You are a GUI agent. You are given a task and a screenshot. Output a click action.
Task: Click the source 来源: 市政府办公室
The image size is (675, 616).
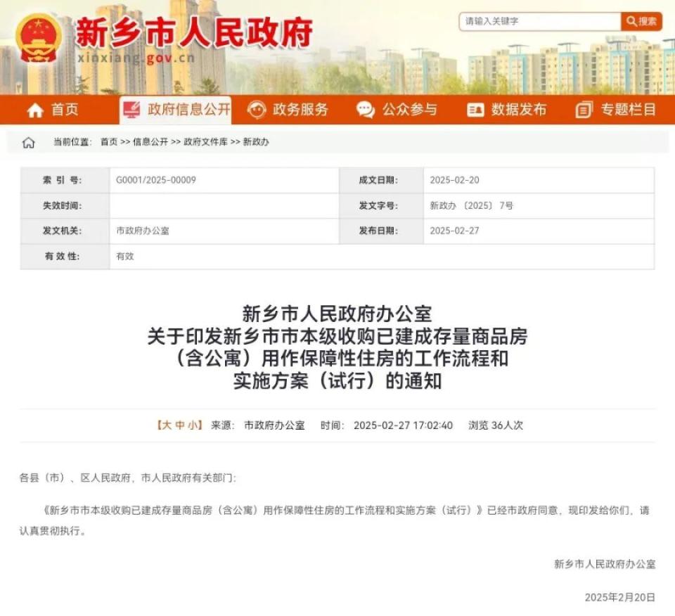pyautogui.click(x=257, y=425)
